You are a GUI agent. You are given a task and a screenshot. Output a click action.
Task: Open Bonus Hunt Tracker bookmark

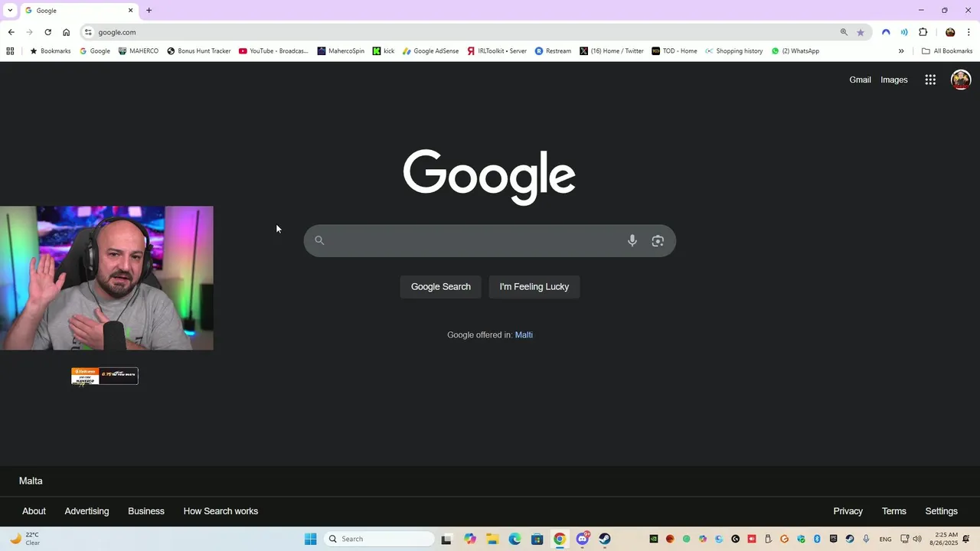tap(199, 51)
